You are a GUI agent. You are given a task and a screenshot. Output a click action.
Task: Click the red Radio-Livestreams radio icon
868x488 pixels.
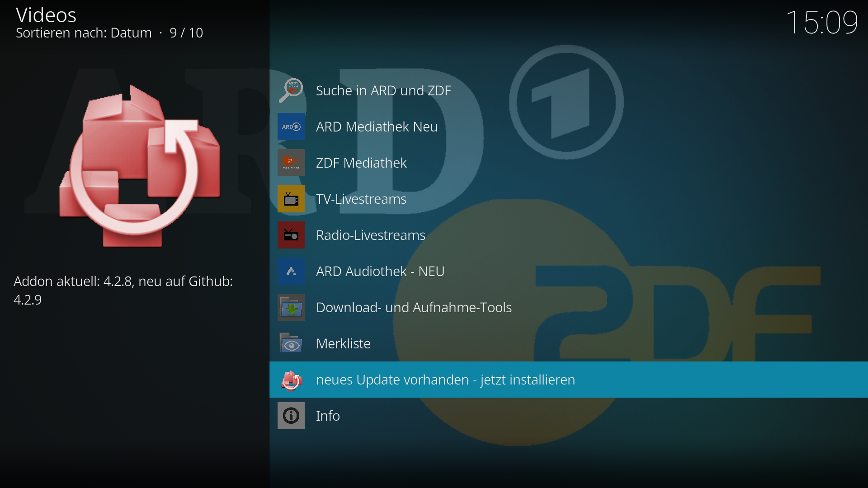tap(291, 235)
